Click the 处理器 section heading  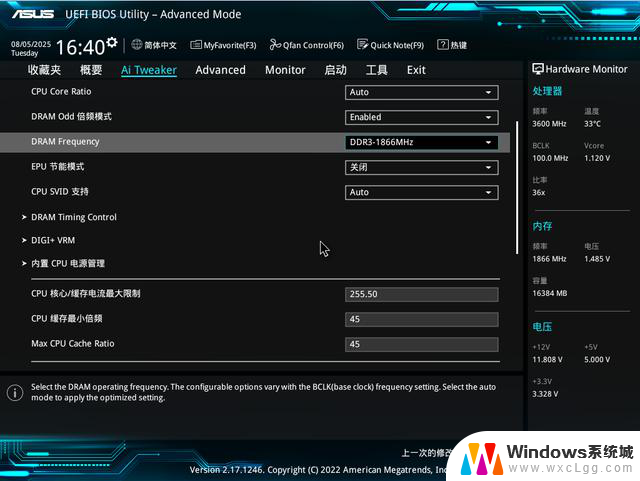(547, 91)
